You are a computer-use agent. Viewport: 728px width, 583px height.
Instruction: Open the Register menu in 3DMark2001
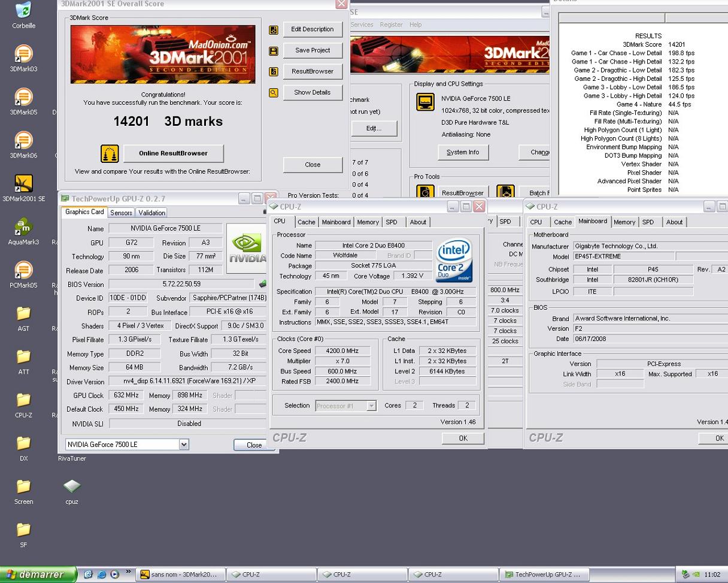pos(391,25)
